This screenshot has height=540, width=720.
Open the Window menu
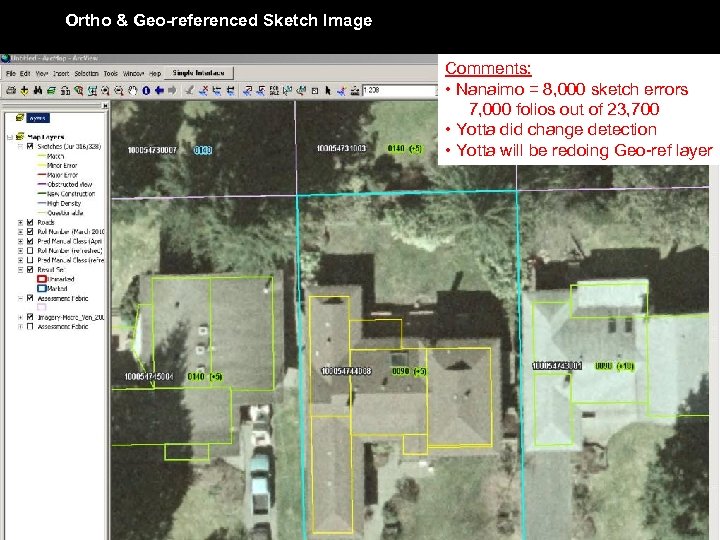133,73
